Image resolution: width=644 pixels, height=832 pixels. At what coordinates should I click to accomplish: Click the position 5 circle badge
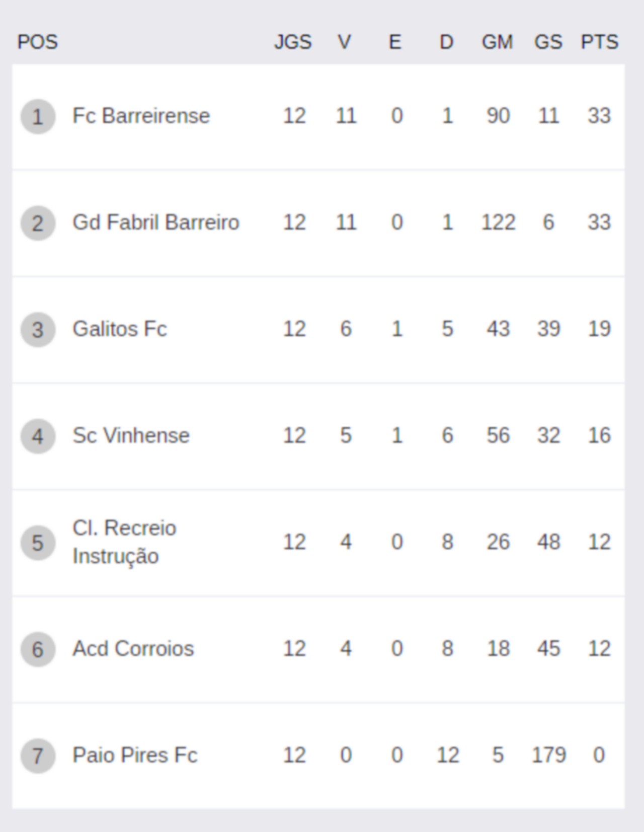point(38,543)
